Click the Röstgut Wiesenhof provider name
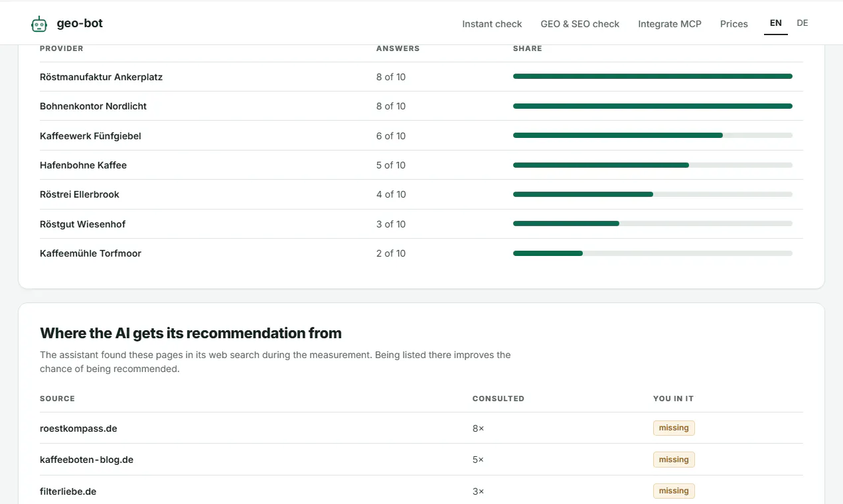Image resolution: width=843 pixels, height=504 pixels. click(82, 224)
